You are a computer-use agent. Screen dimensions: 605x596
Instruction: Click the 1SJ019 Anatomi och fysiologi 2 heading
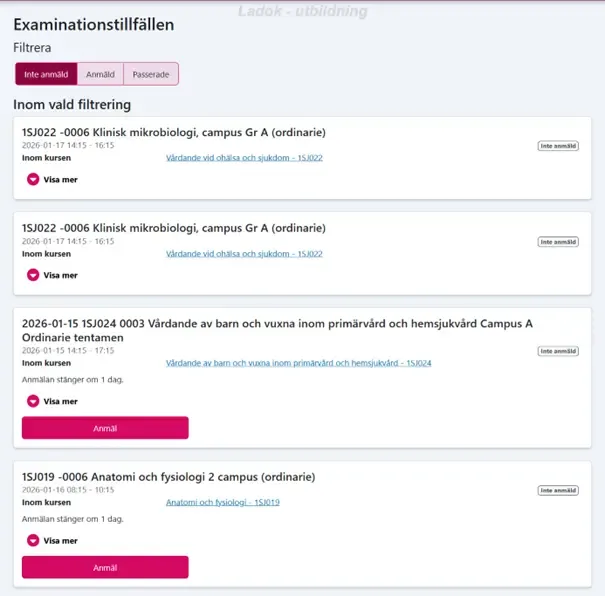tap(168, 476)
